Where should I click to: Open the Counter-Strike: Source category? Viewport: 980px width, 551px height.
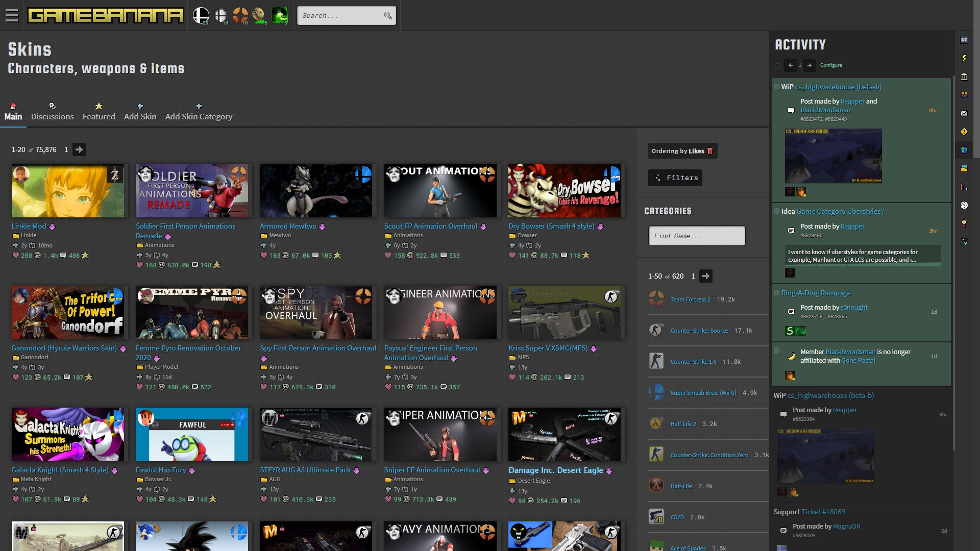tap(699, 331)
